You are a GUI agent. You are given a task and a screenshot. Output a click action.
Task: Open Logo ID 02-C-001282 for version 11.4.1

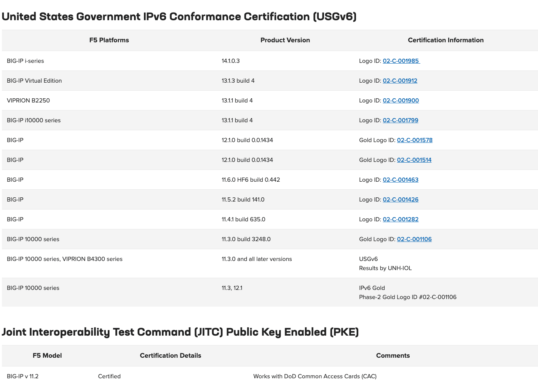point(401,219)
